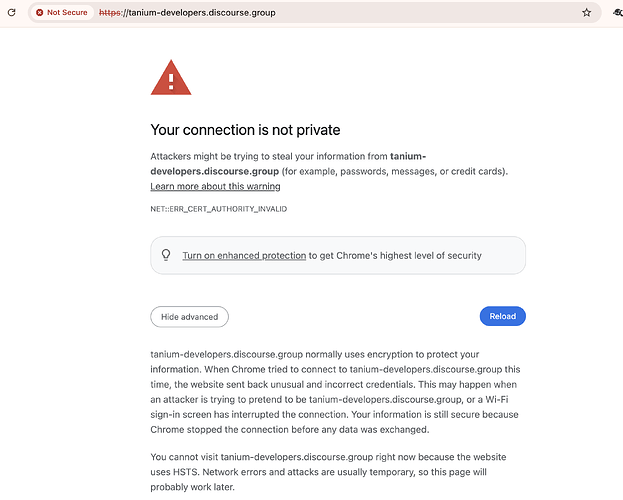The height and width of the screenshot is (500, 623).
Task: Follow the Turn on enhanced protection link
Action: (244, 256)
